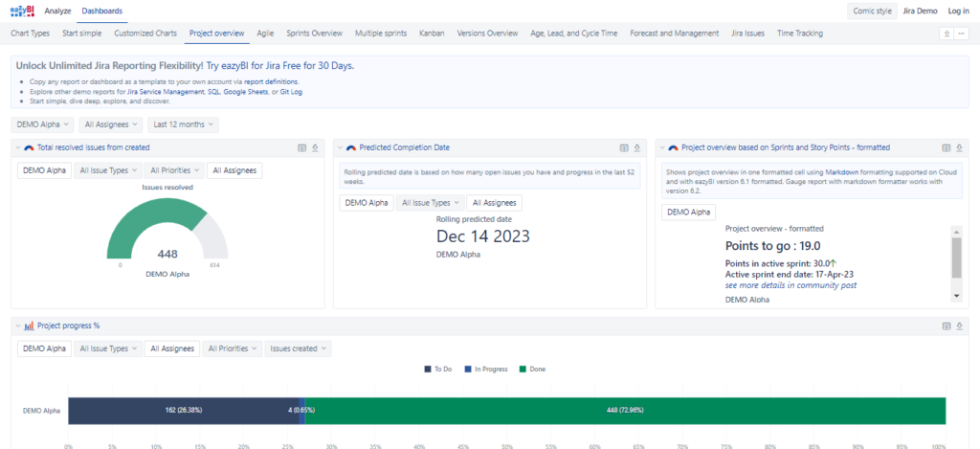980x449 pixels.
Task: Open the Customized Charts dashboard tab
Action: click(x=145, y=34)
